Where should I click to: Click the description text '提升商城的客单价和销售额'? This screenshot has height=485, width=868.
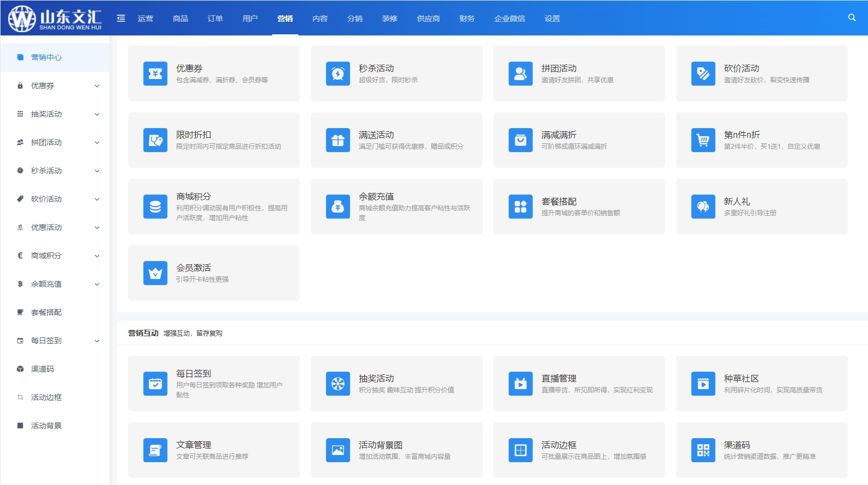point(581,213)
